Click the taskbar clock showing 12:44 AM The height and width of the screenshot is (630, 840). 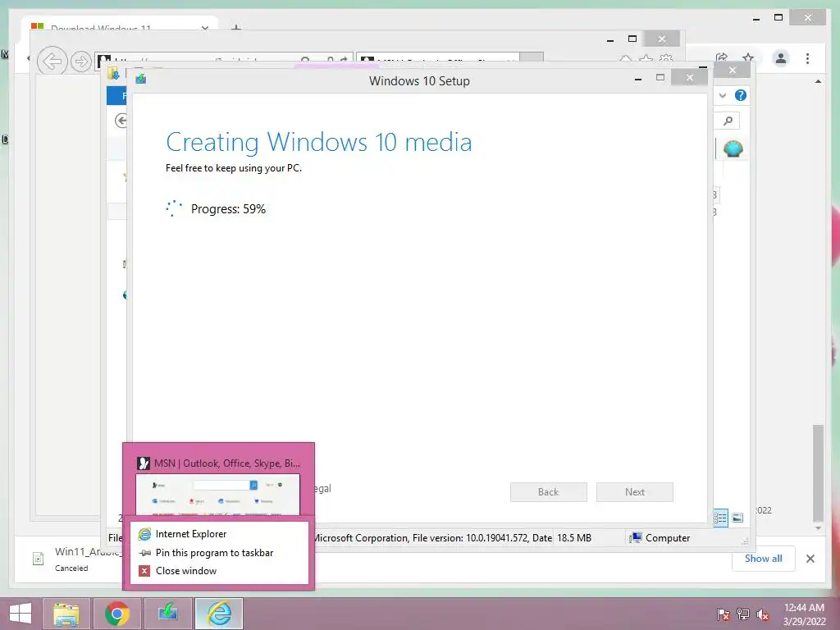click(804, 608)
